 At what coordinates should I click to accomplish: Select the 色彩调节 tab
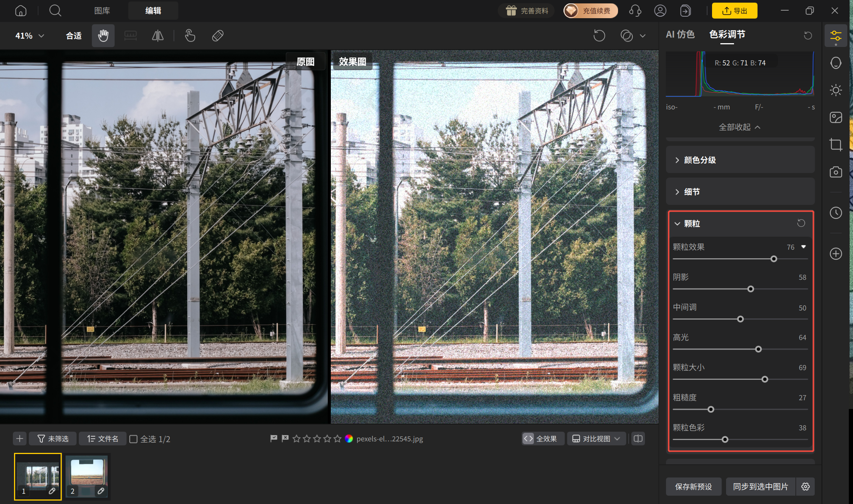coord(727,34)
